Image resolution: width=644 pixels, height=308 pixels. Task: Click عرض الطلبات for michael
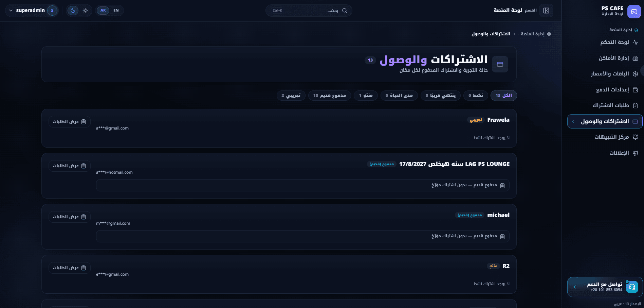[70, 217]
